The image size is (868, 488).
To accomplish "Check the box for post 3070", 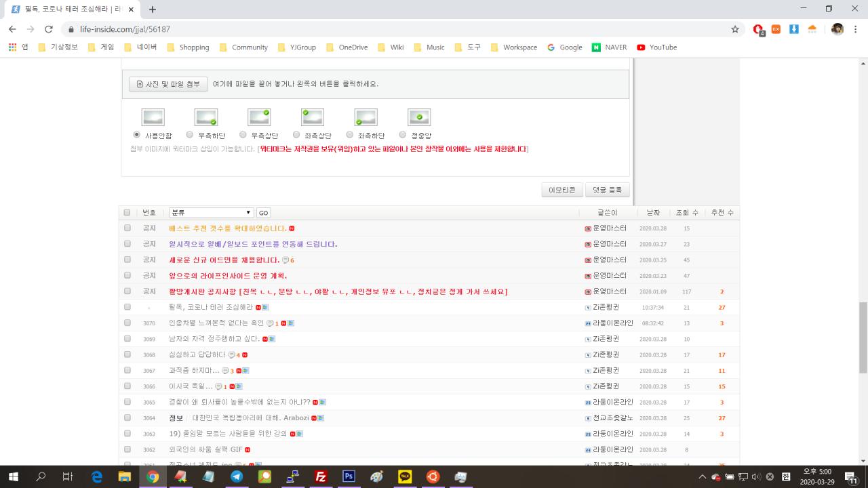I will (x=127, y=323).
